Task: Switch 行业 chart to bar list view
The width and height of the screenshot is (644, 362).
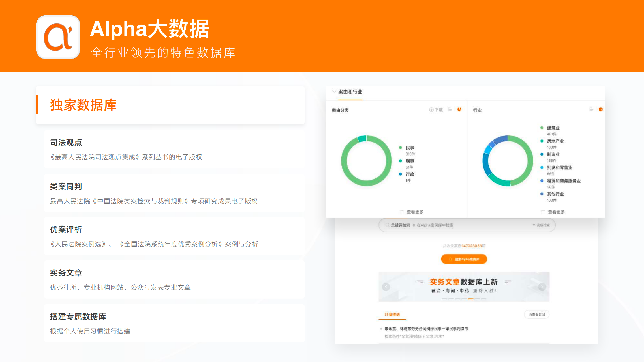Action: 591,109
